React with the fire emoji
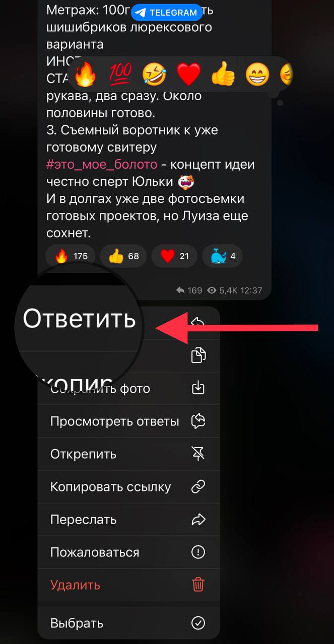334x644 pixels. click(x=85, y=75)
